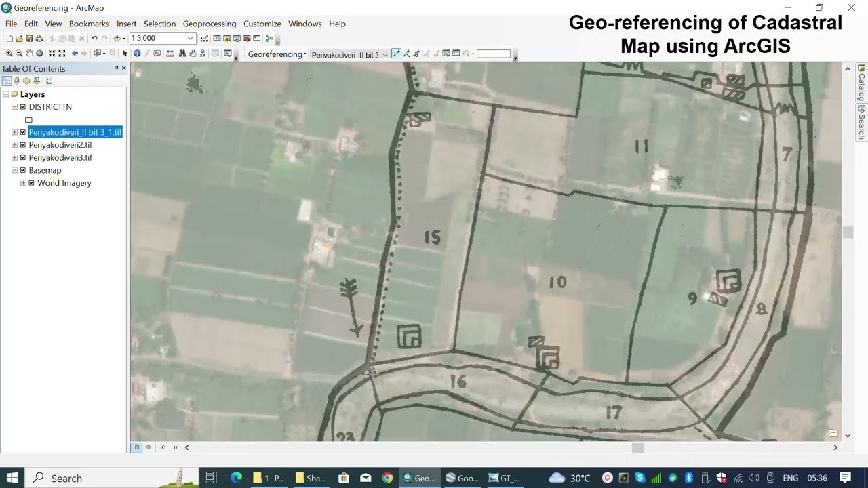Image resolution: width=868 pixels, height=488 pixels.
Task: Open the HTML Popup tool
Action: [157, 53]
